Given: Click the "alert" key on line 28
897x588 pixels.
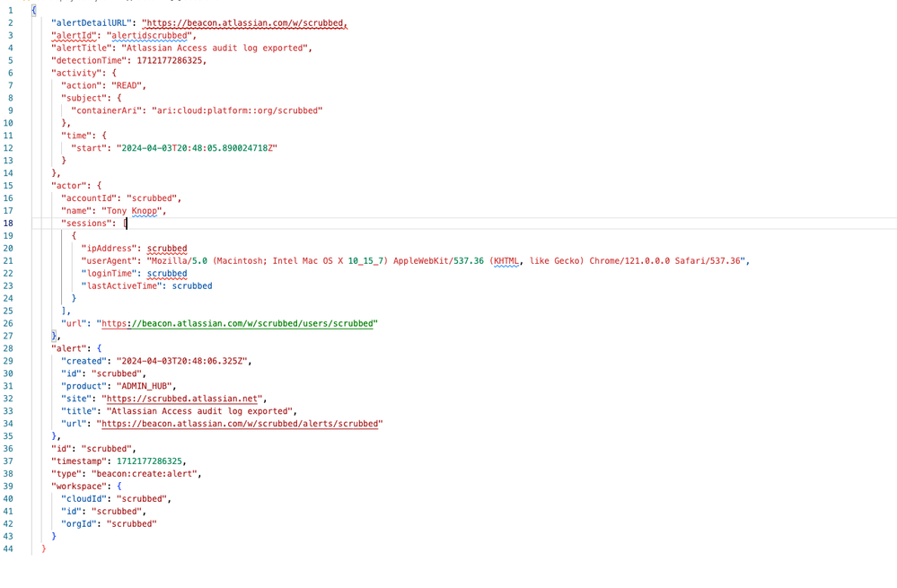Looking at the screenshot, I should (x=71, y=348).
